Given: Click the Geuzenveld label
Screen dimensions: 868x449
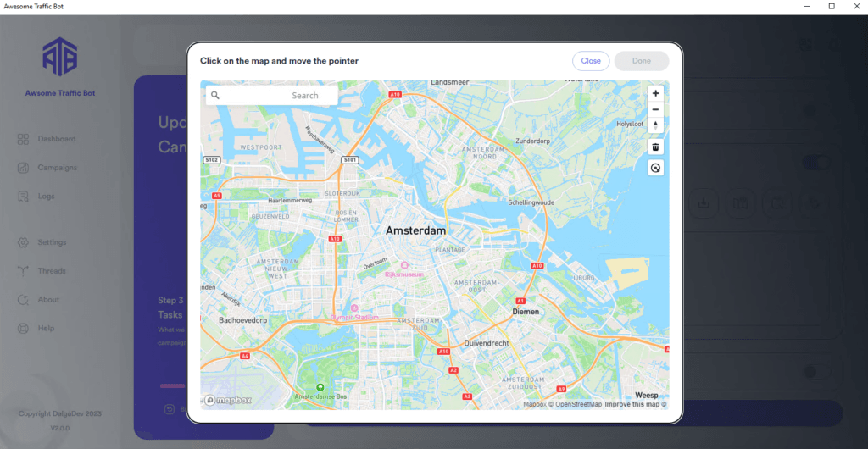Looking at the screenshot, I should coord(270,217).
